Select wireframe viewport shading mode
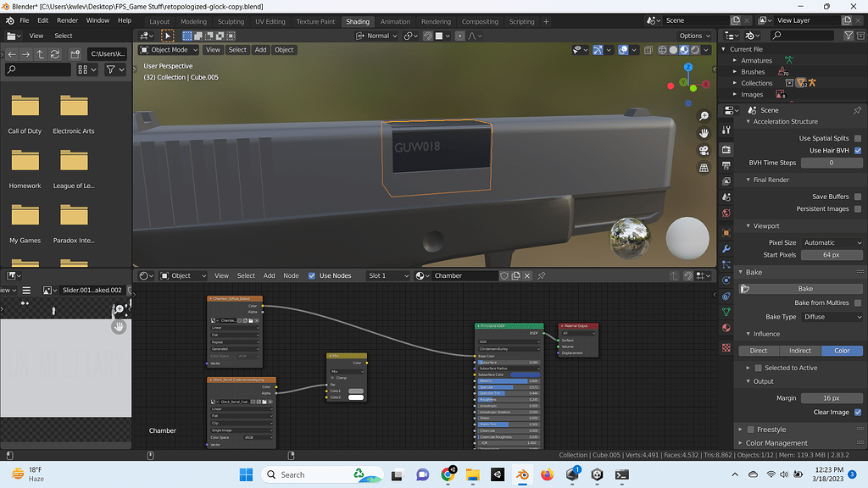The width and height of the screenshot is (868, 488). pos(662,50)
